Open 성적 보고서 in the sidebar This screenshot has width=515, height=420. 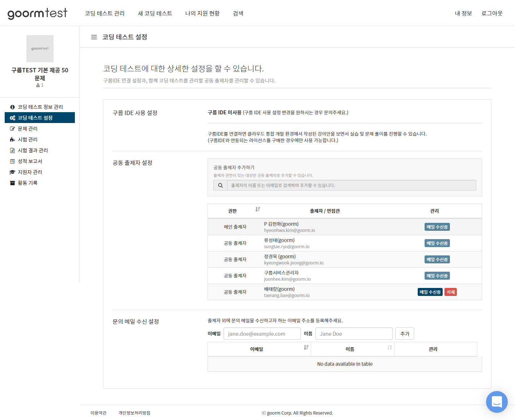(30, 161)
